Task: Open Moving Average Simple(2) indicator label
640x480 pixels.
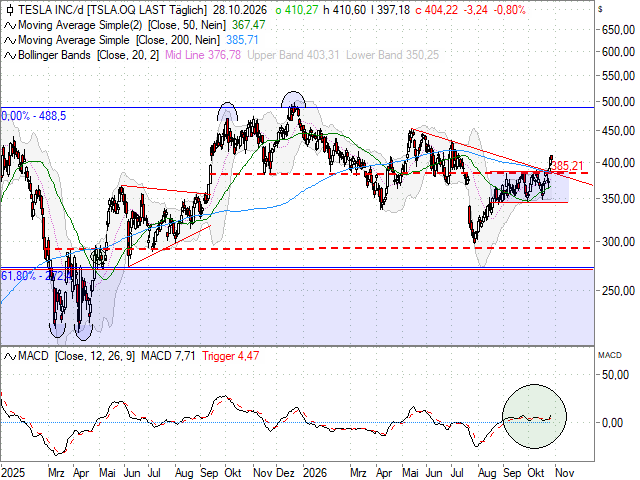Action: click(x=80, y=25)
